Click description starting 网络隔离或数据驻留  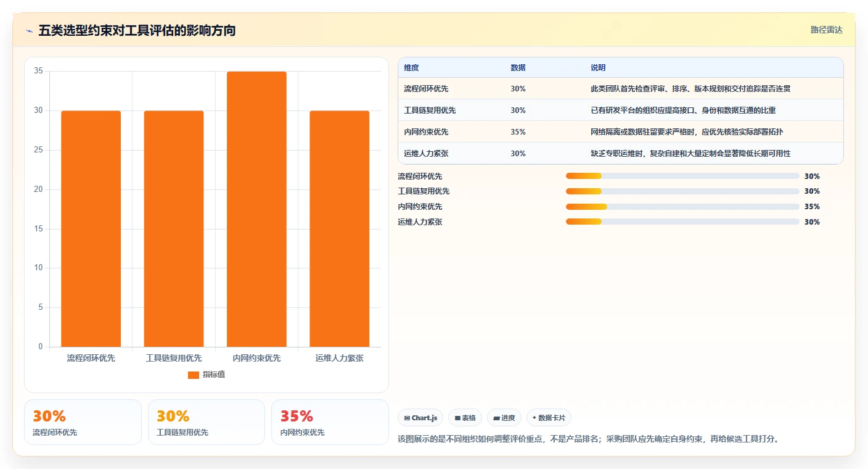(687, 132)
